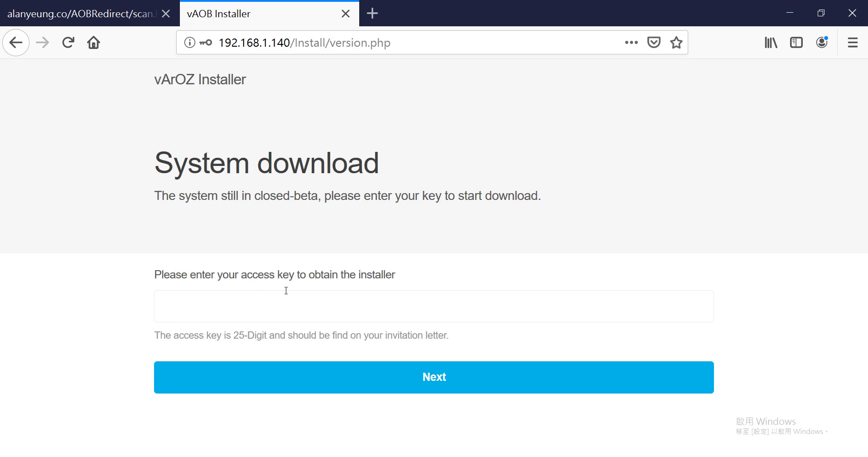
Task: Toggle the browser sidebar view
Action: tap(796, 43)
